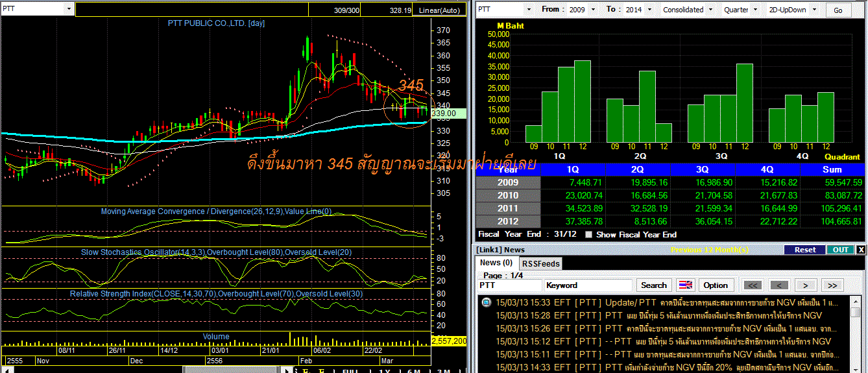Click the 59,547.59 sum cell
This screenshot has height=373, width=868.
[x=832, y=182]
